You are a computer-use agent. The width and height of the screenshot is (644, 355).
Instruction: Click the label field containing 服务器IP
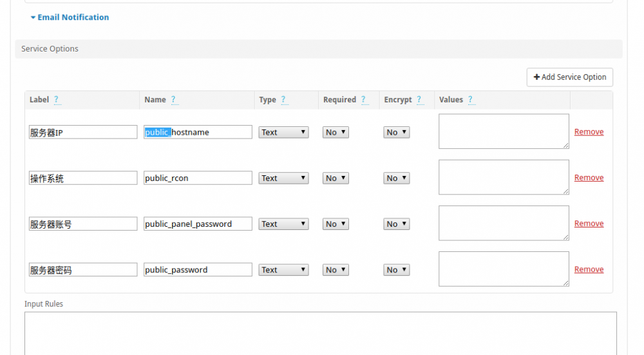pos(83,132)
